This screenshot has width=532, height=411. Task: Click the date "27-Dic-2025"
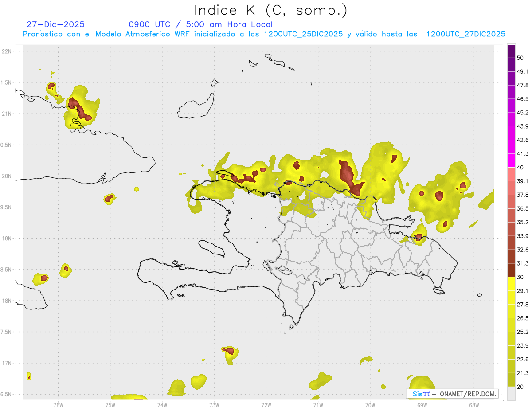55,24
